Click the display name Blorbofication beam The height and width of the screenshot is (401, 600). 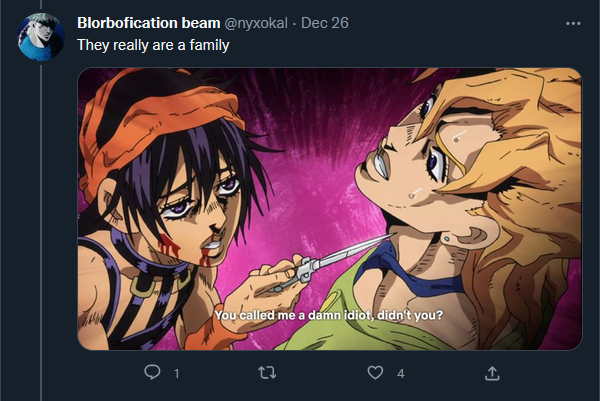pyautogui.click(x=148, y=23)
